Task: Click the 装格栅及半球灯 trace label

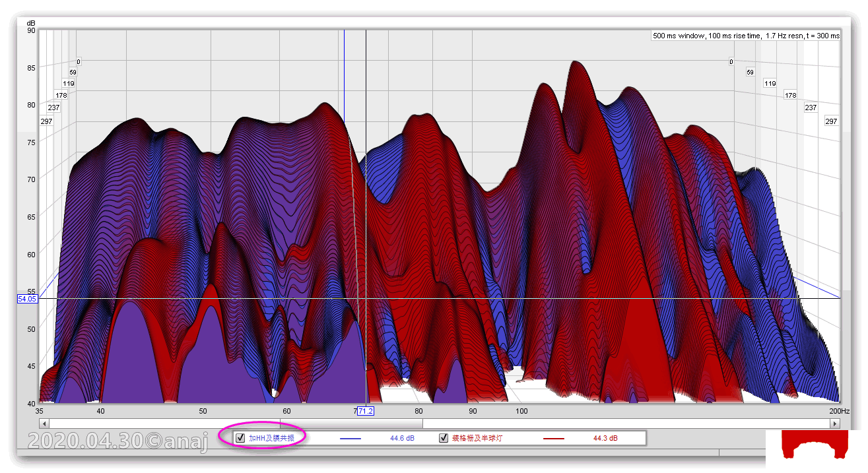Action: [477, 438]
